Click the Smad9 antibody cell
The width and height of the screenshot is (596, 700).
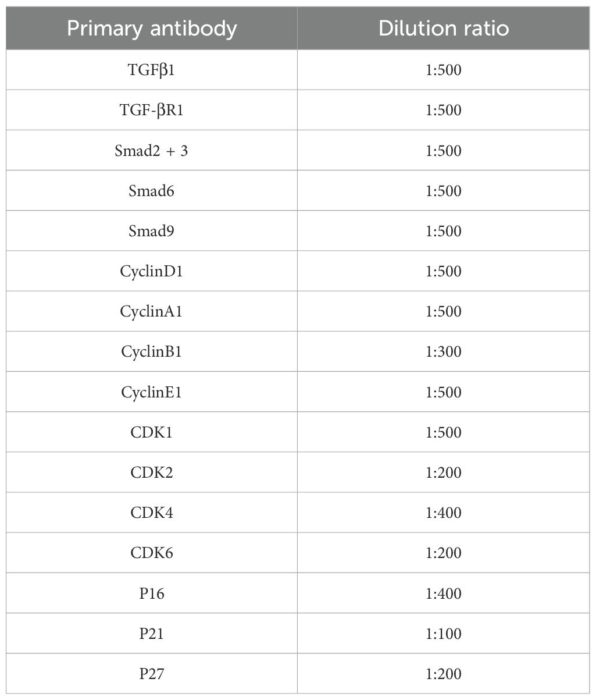click(x=152, y=231)
